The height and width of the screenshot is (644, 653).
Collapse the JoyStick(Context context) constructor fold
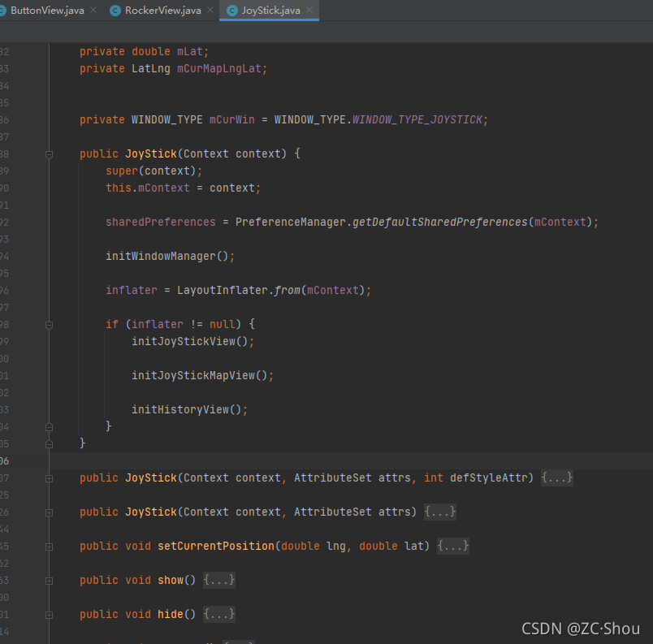(x=49, y=154)
